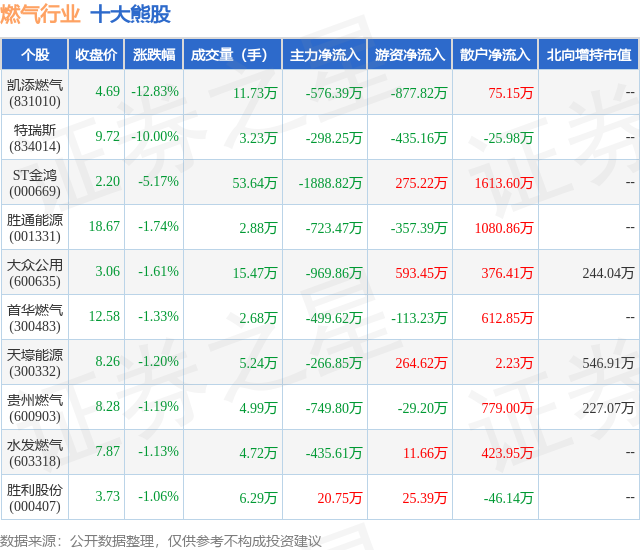Viewport: 640px width, 550px height.
Task: Click the -12.83% change cell
Action: 155,91
